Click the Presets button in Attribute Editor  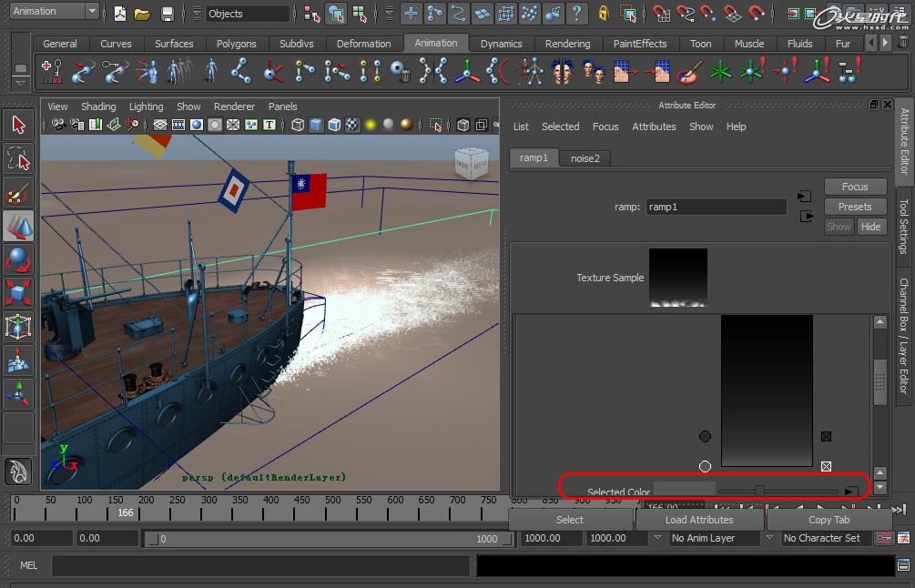[x=854, y=207]
